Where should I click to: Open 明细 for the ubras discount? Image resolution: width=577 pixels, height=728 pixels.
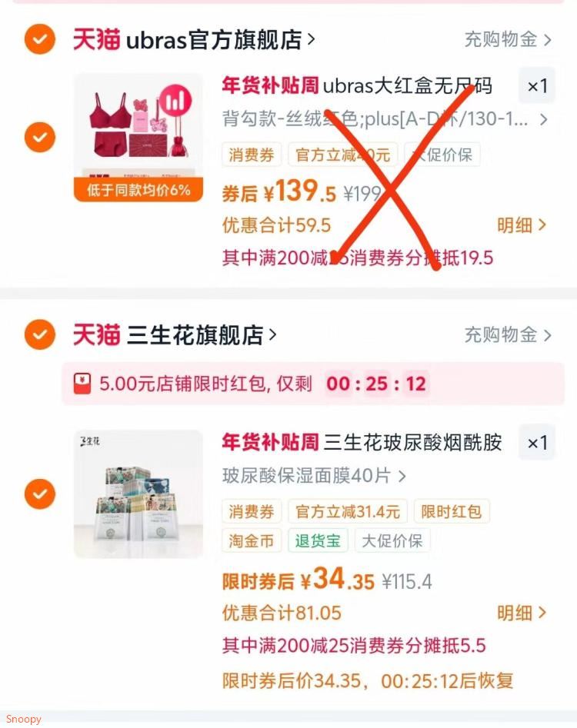(x=522, y=226)
